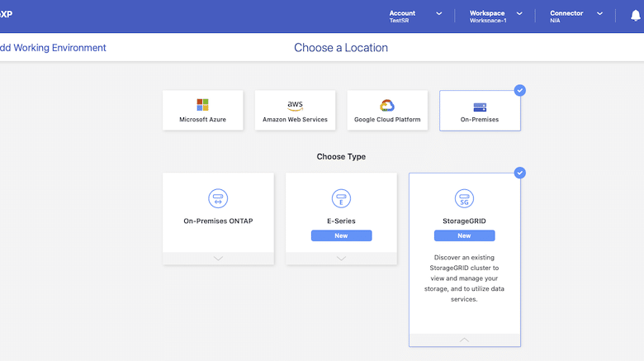Image resolution: width=644 pixels, height=361 pixels.
Task: Click the AWS logo icon
Action: tap(295, 106)
